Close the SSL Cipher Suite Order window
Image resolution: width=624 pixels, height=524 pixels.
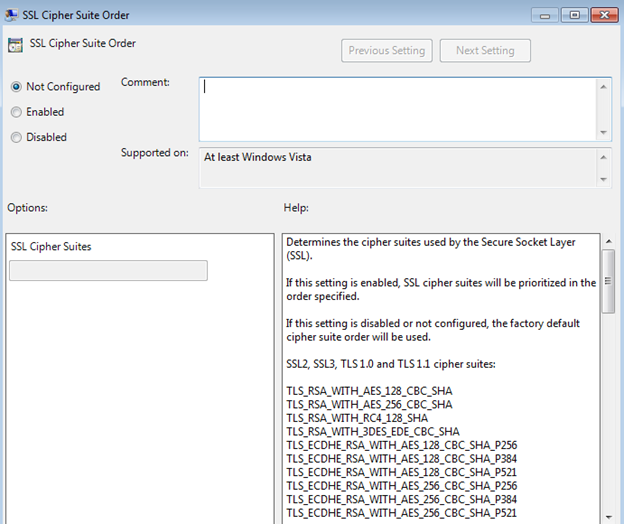604,15
